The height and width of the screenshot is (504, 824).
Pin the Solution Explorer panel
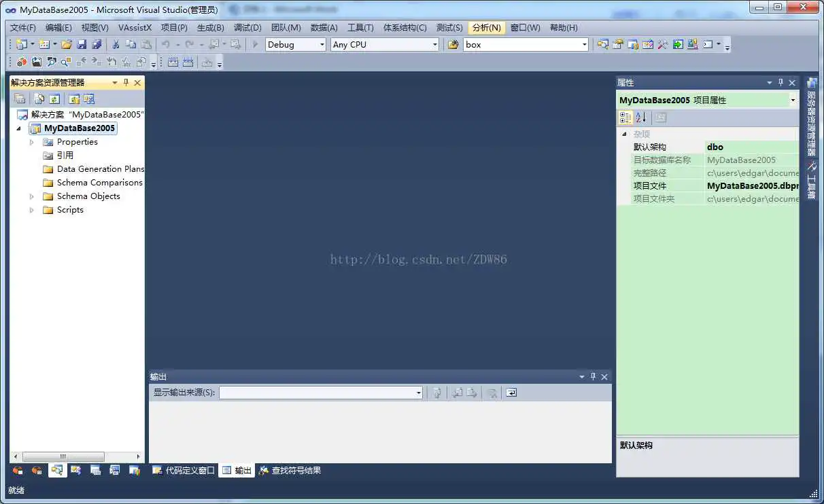click(x=126, y=83)
